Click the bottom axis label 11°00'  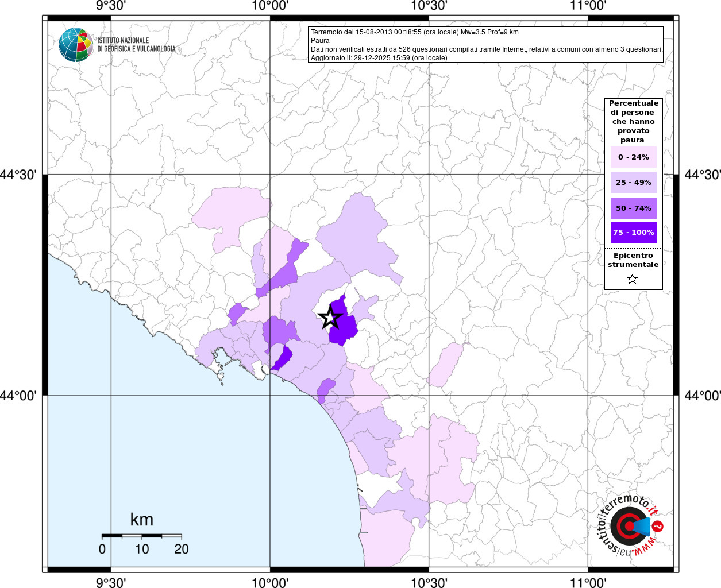pyautogui.click(x=588, y=582)
